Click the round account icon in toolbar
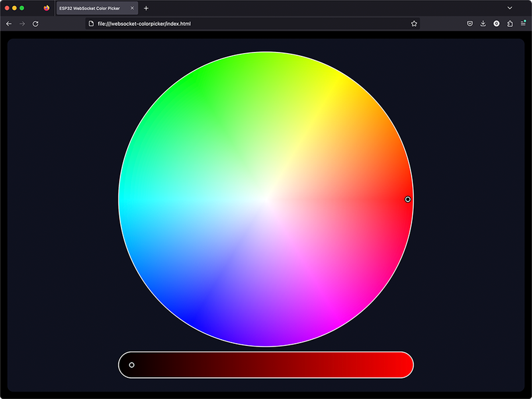The width and height of the screenshot is (532, 399). point(496,23)
